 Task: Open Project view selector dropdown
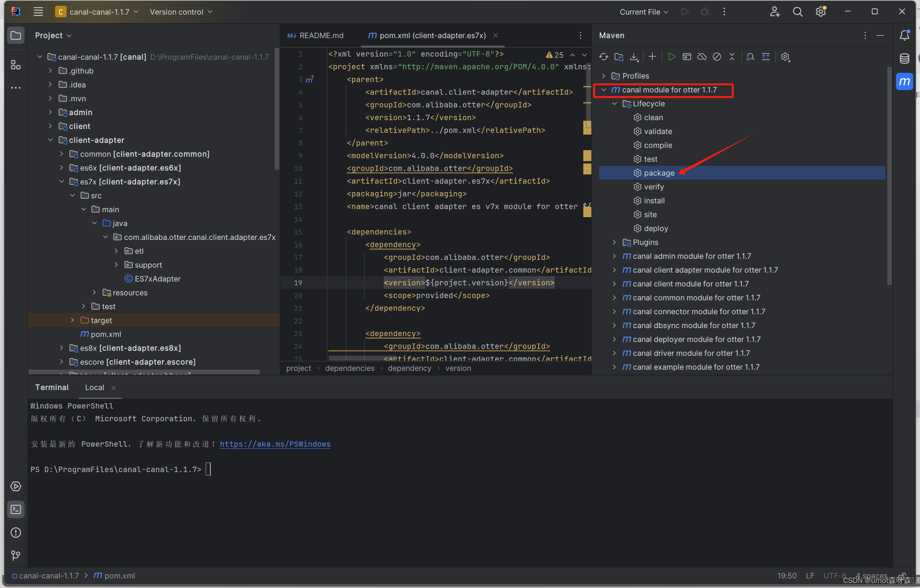coord(53,35)
